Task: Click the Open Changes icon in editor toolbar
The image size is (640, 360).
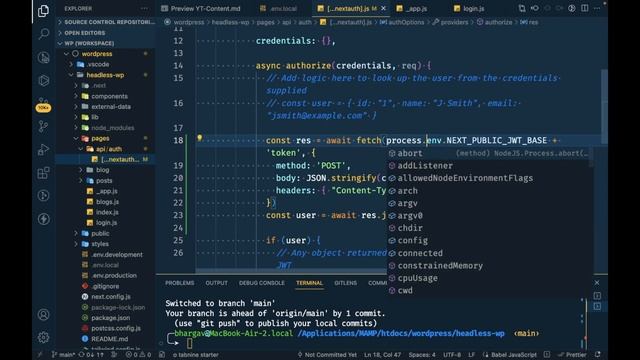Action: coord(522,8)
